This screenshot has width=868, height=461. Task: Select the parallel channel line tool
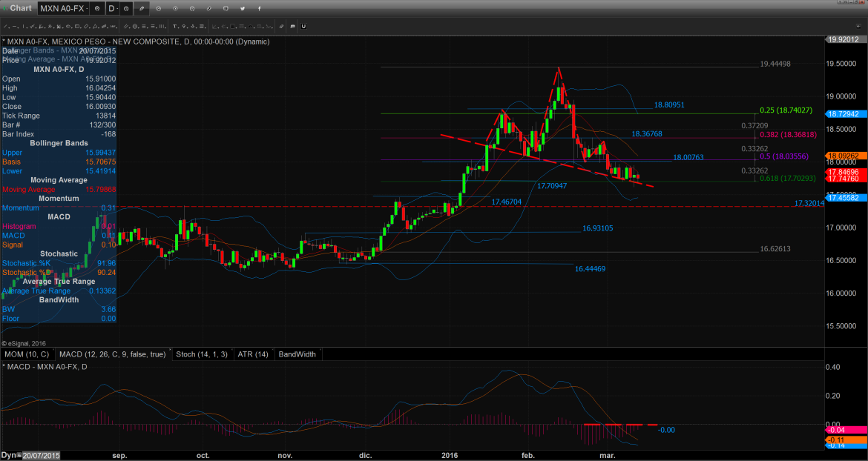126,27
